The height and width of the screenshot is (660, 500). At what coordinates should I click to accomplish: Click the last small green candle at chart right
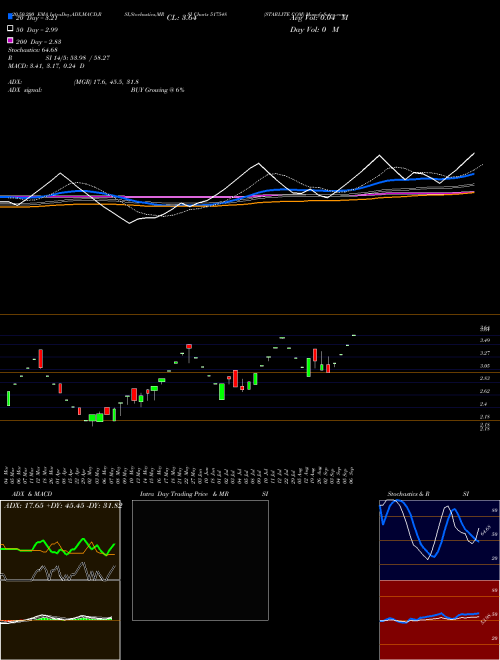point(354,335)
